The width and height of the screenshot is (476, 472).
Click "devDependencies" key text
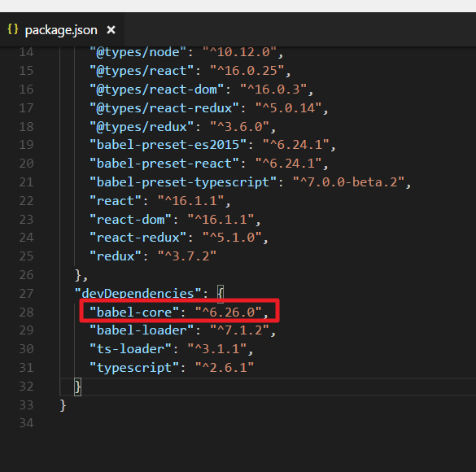tap(138, 294)
